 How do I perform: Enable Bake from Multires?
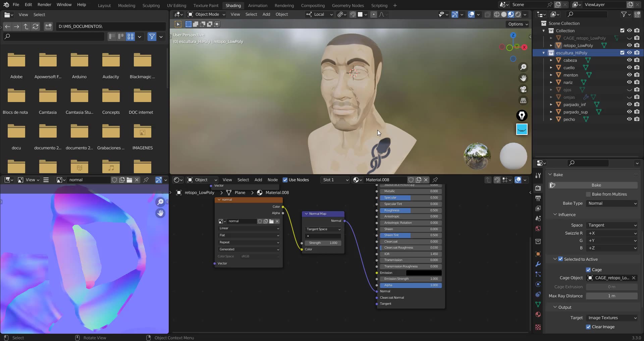(589, 194)
